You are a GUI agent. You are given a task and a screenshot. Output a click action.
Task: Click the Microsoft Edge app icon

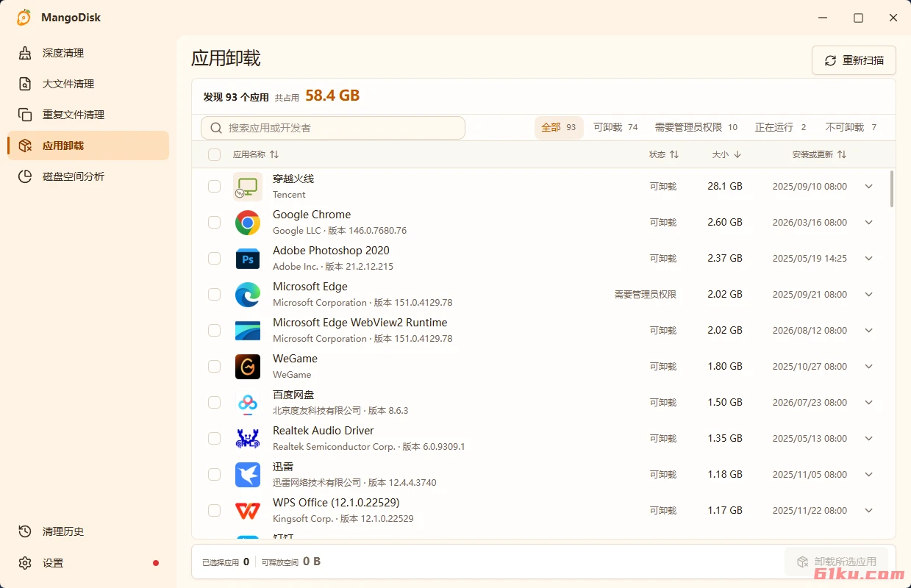coord(248,295)
